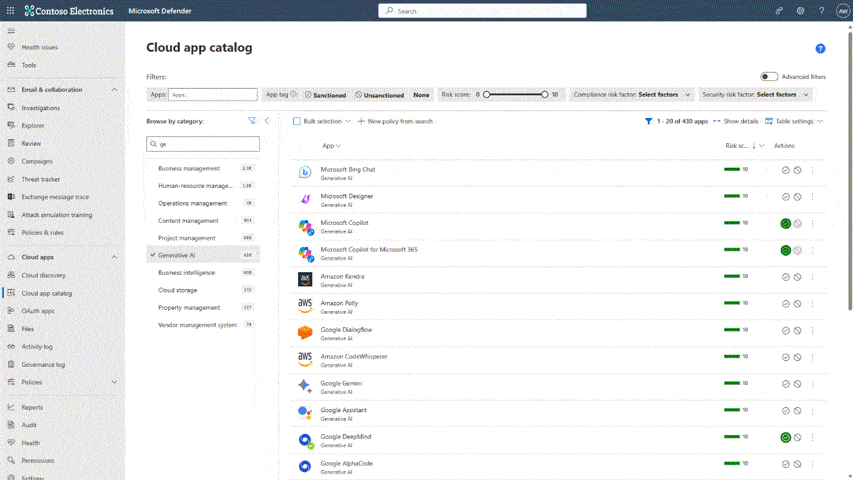
Task: Click the blue help circle beside page title
Action: pyautogui.click(x=820, y=48)
